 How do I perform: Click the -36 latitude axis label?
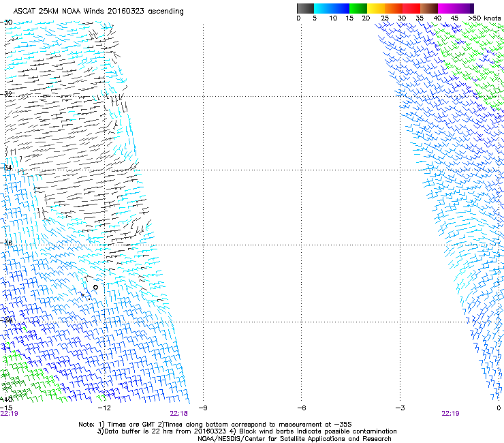tap(6, 243)
